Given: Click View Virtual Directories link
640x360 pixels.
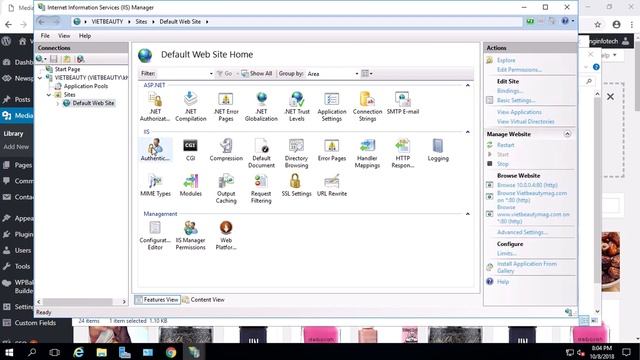Looking at the screenshot, I should pos(526,122).
